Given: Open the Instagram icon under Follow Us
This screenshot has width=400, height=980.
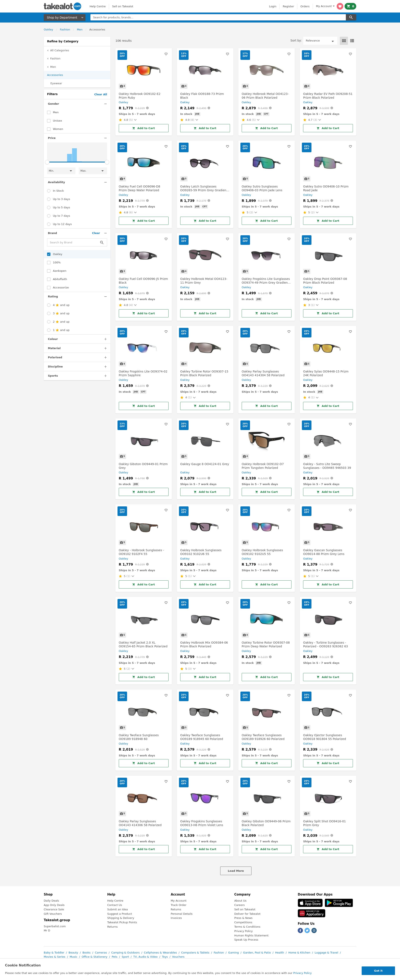Looking at the screenshot, I should 314,931.
